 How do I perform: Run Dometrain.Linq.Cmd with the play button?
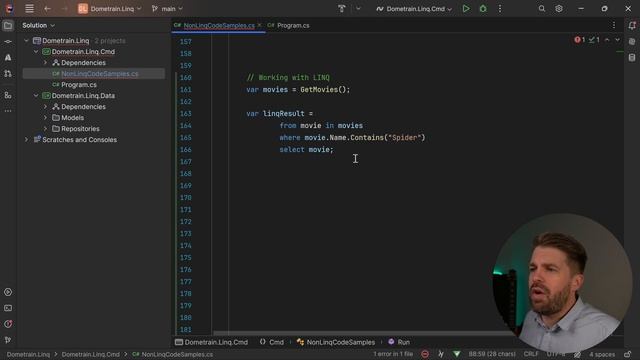[x=466, y=9]
